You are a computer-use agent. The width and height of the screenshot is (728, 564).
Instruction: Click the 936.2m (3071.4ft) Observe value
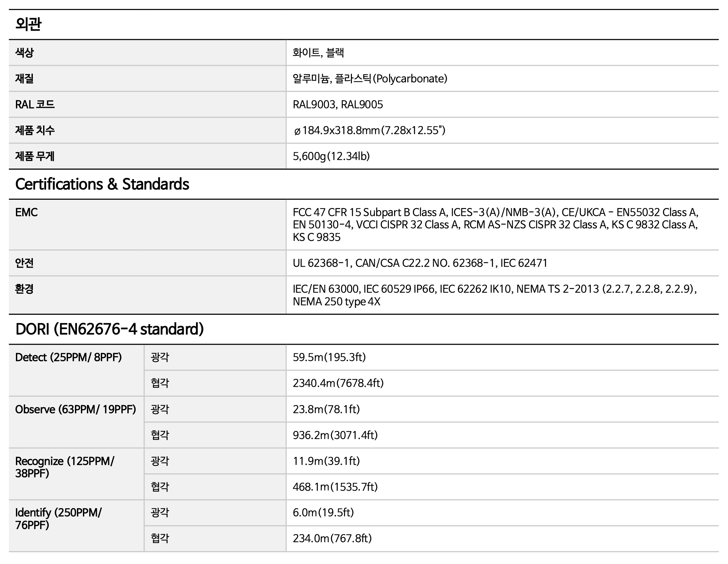pos(335,435)
